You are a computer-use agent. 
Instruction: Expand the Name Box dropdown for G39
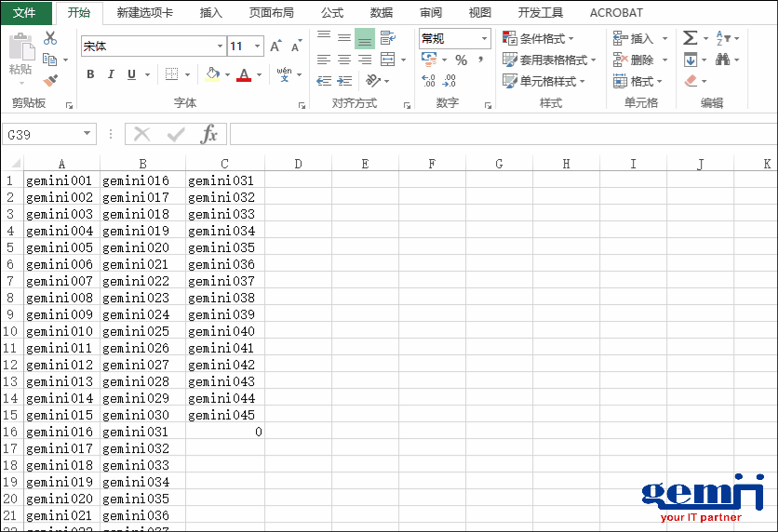[x=87, y=134]
